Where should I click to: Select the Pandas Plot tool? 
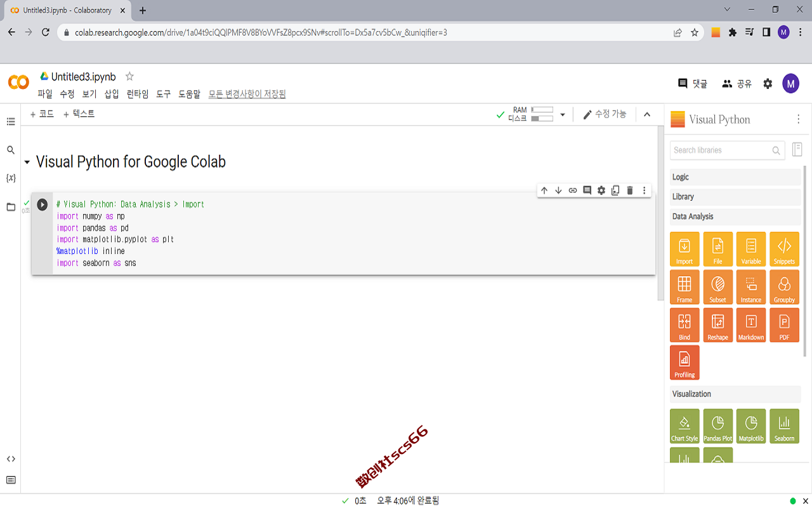(717, 426)
